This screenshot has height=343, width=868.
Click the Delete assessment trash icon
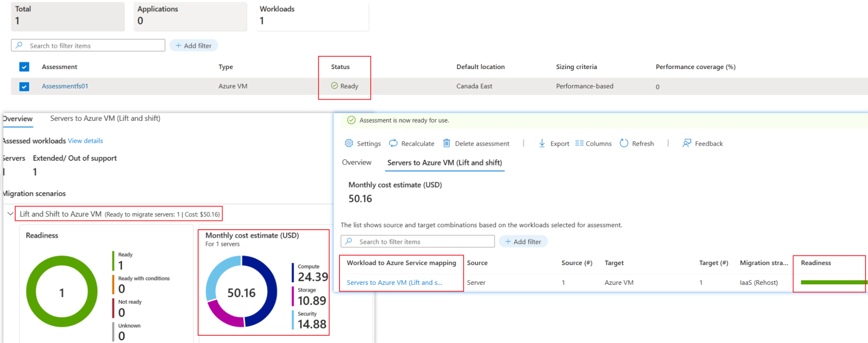click(446, 143)
